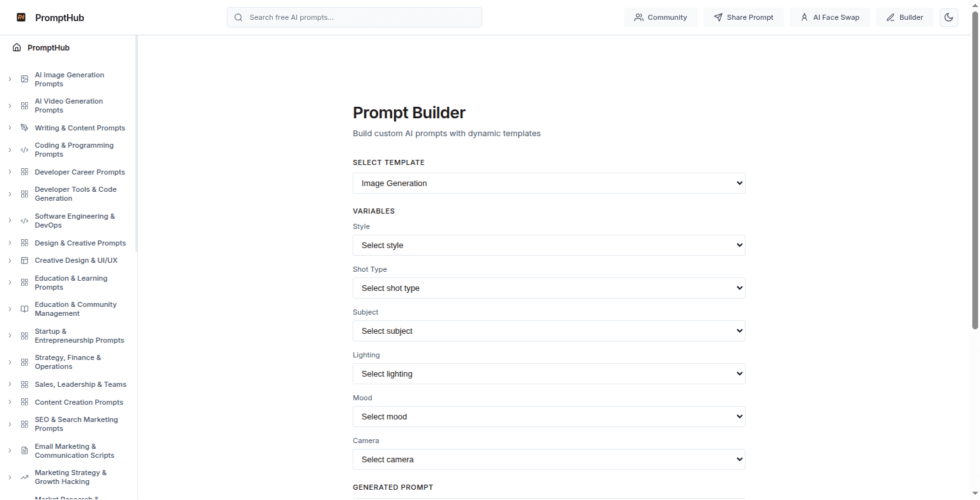Open Writing & Content Prompts category

click(80, 128)
